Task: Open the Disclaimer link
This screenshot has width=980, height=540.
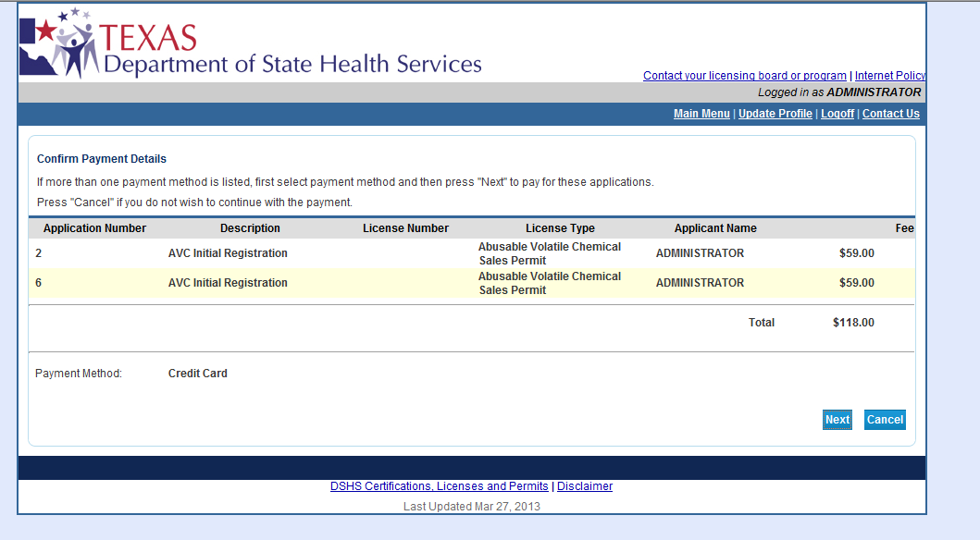Action: [584, 486]
